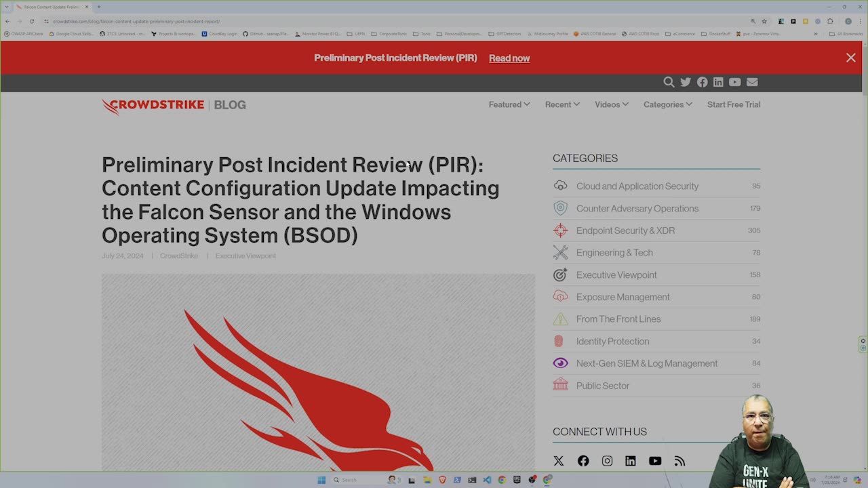
Task: Click the Cloud and Application Security icon
Action: (x=560, y=186)
